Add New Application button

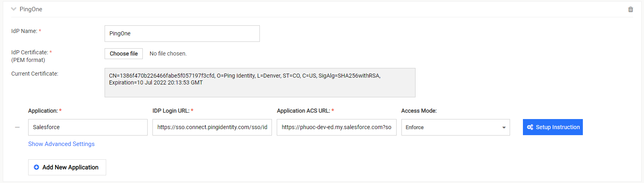coord(67,167)
